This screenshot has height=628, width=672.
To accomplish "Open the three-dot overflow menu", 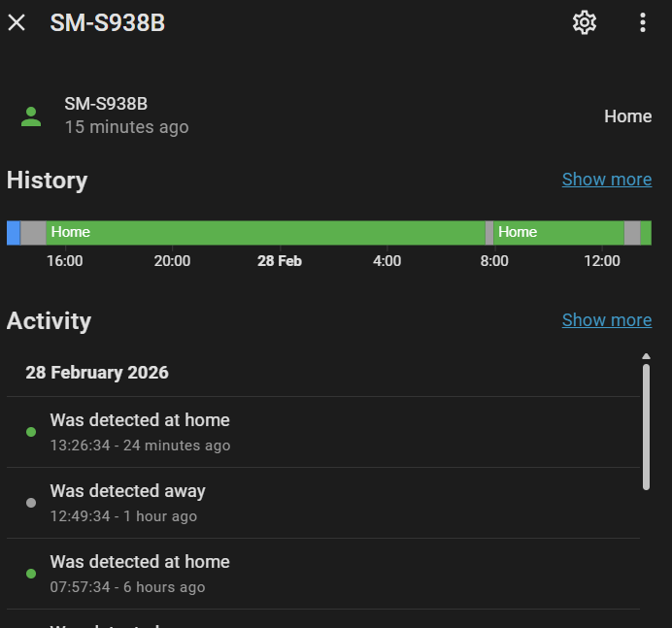I will (x=642, y=22).
